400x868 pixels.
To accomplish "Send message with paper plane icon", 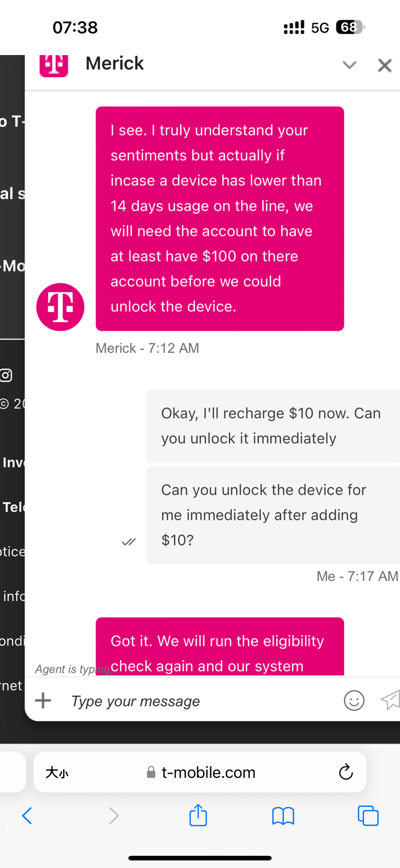I will click(390, 700).
